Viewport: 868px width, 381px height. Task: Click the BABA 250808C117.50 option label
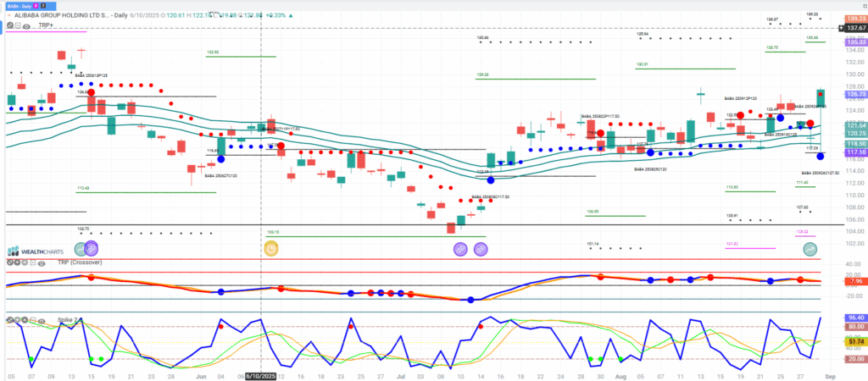pyautogui.click(x=491, y=197)
